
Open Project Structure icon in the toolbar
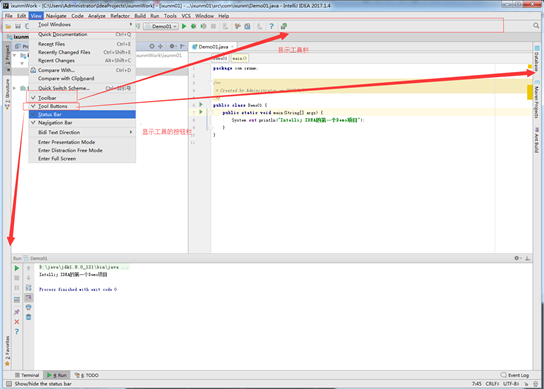(247, 26)
